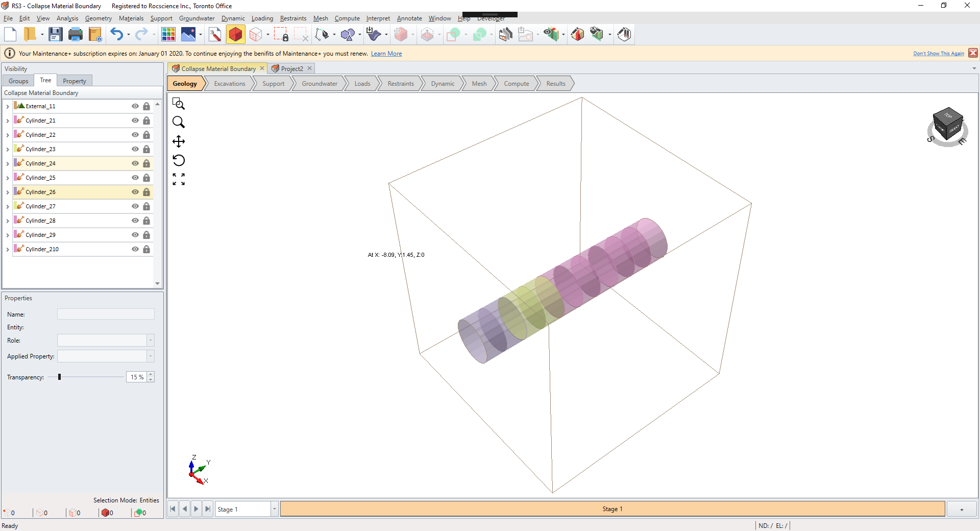Viewport: 980px width, 531px height.
Task: Redo the last undone action
Action: [141, 34]
